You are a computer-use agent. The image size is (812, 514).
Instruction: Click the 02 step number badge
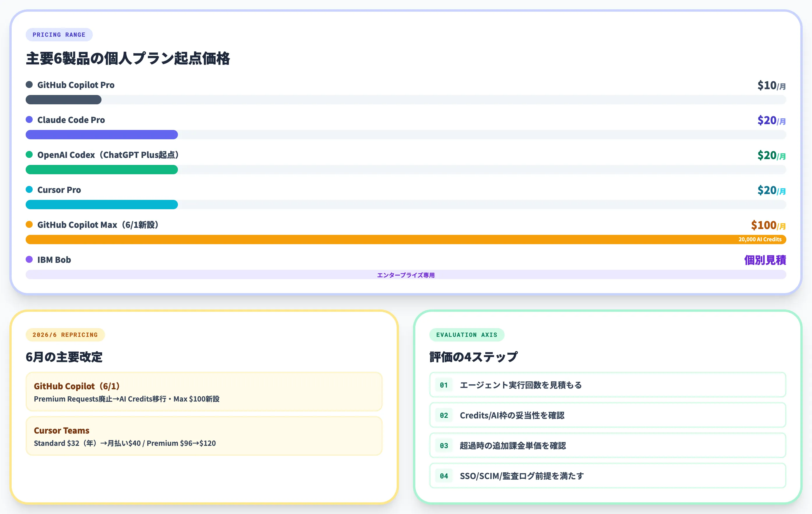(x=444, y=415)
